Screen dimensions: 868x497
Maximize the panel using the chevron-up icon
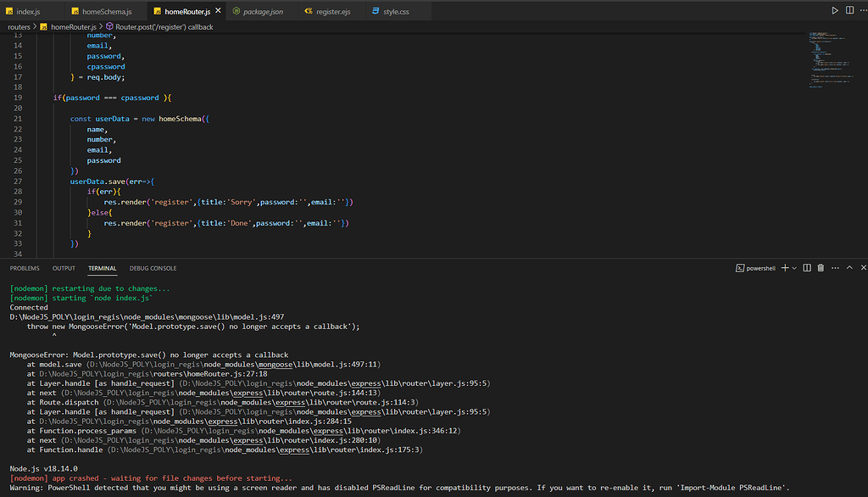tap(849, 268)
